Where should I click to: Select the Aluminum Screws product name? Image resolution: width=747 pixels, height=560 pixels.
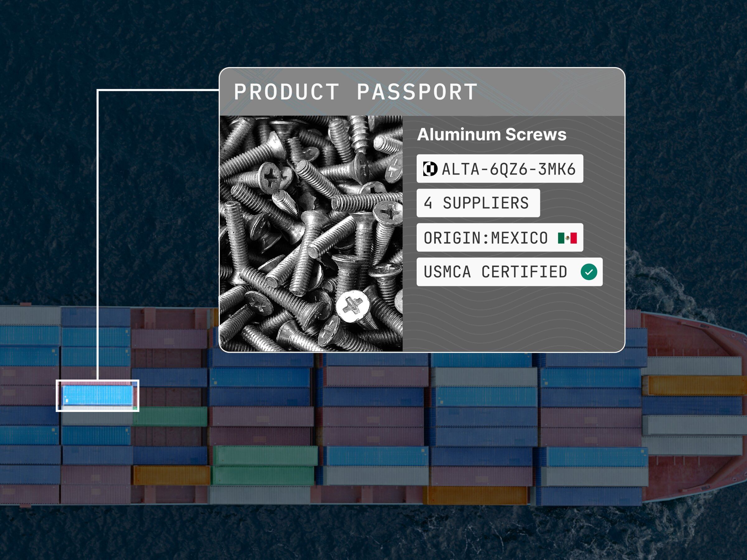(491, 134)
